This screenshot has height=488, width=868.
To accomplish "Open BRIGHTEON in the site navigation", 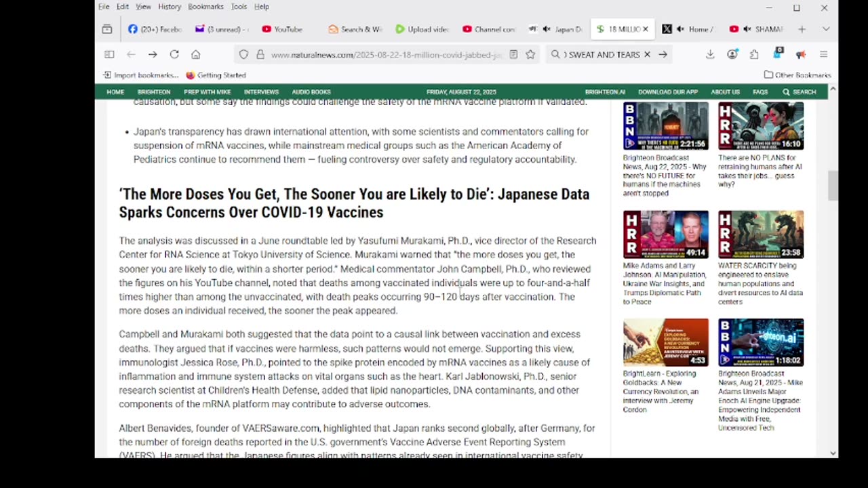I will (154, 91).
